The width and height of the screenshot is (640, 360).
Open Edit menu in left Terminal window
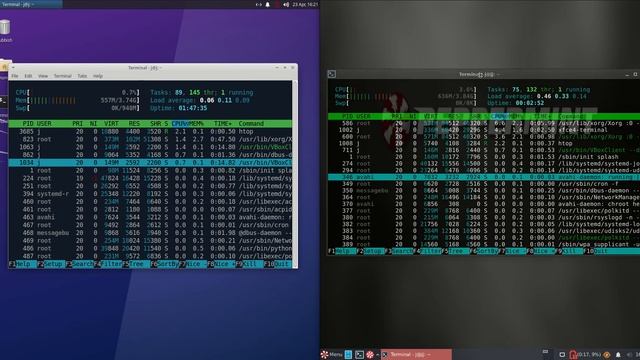[28, 76]
